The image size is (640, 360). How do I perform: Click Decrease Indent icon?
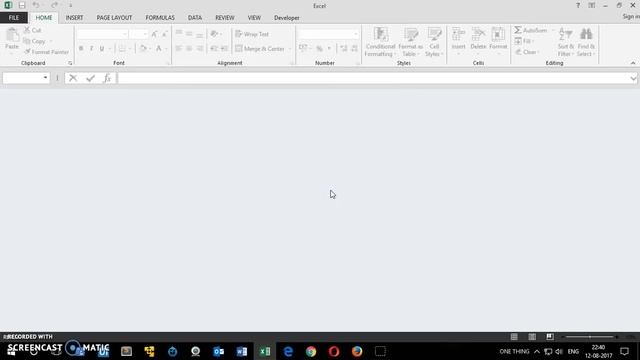(214, 49)
